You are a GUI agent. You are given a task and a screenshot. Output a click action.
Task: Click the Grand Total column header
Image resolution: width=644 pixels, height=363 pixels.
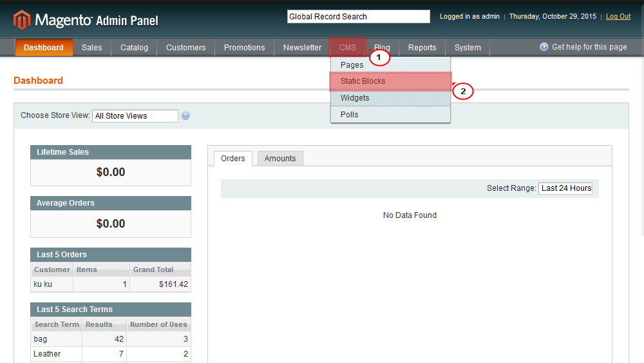160,270
